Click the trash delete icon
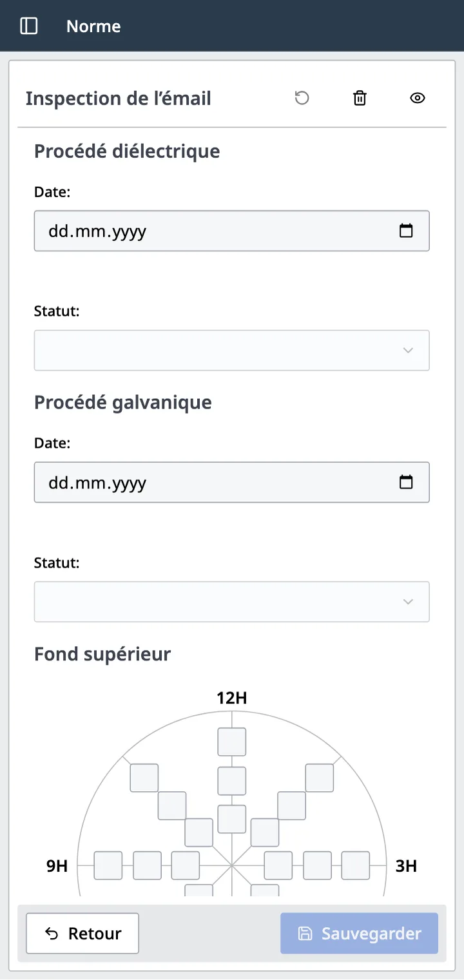 [x=360, y=98]
